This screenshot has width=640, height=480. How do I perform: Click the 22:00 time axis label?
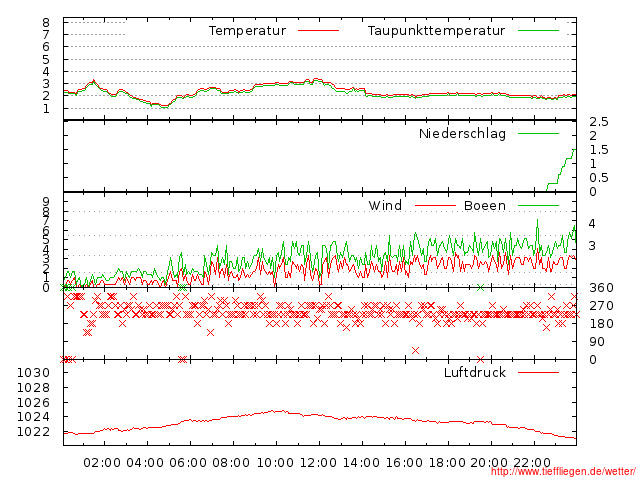tap(532, 463)
